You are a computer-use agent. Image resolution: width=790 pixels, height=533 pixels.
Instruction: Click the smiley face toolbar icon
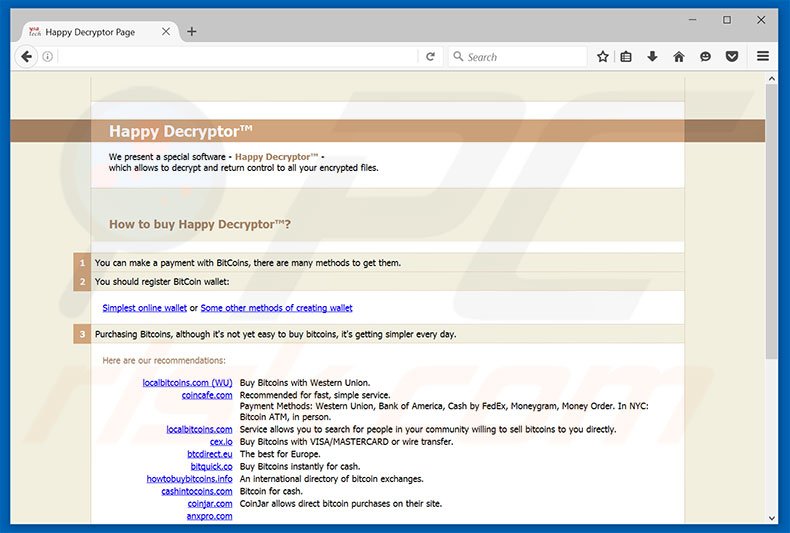[x=705, y=57]
